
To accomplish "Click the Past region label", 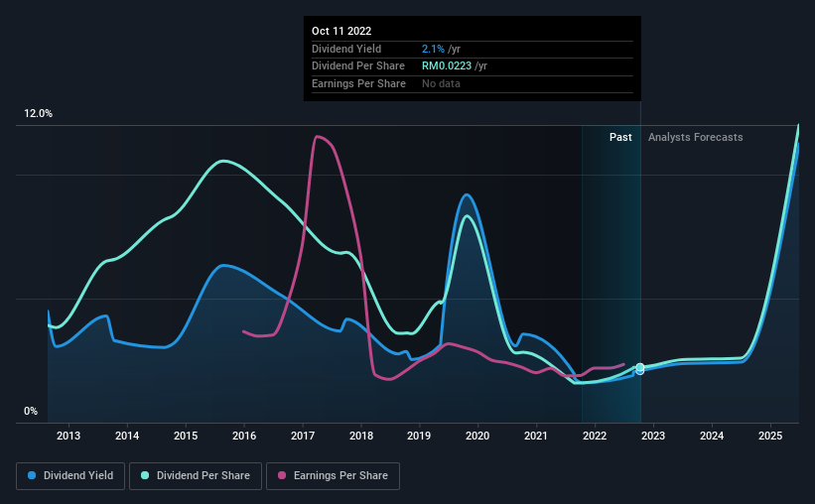I will 620,137.
